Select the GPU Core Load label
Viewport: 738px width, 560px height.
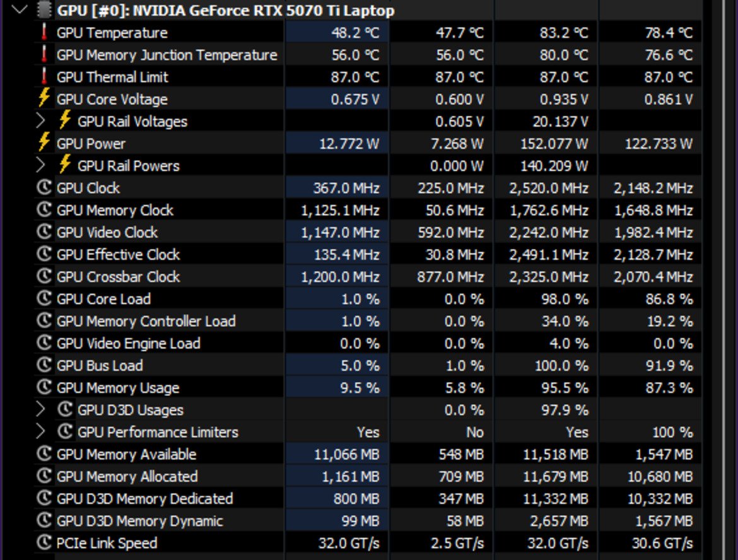pyautogui.click(x=103, y=299)
